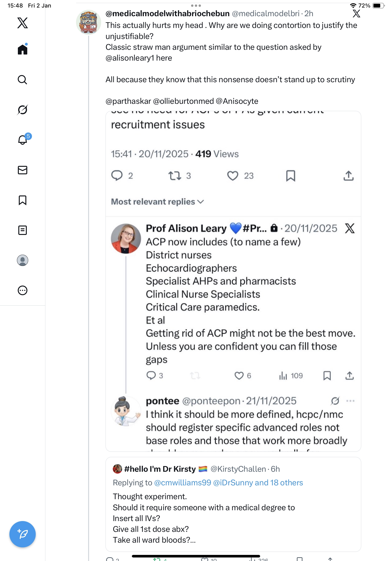Open @medicalmodelbri profile picture

point(88,22)
